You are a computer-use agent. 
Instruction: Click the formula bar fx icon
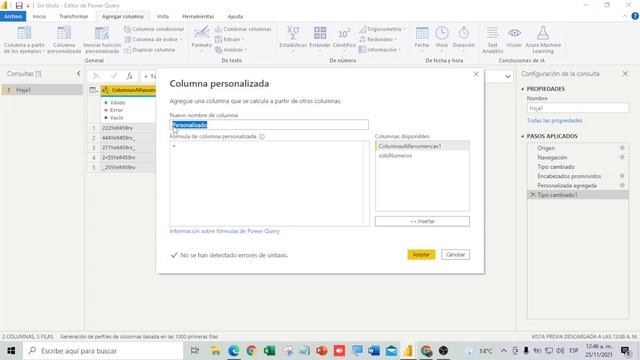pyautogui.click(x=129, y=76)
